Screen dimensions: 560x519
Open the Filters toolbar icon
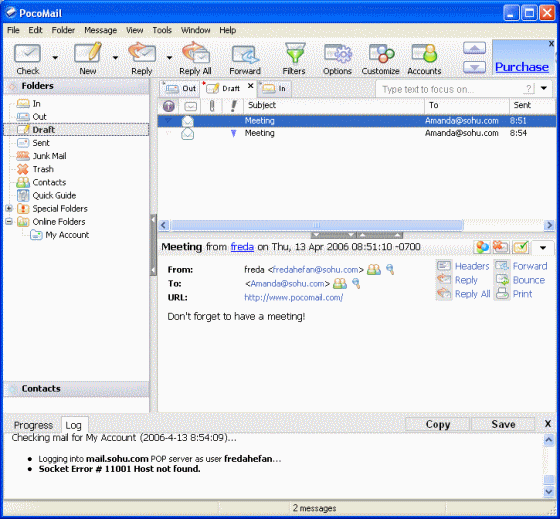tap(295, 54)
